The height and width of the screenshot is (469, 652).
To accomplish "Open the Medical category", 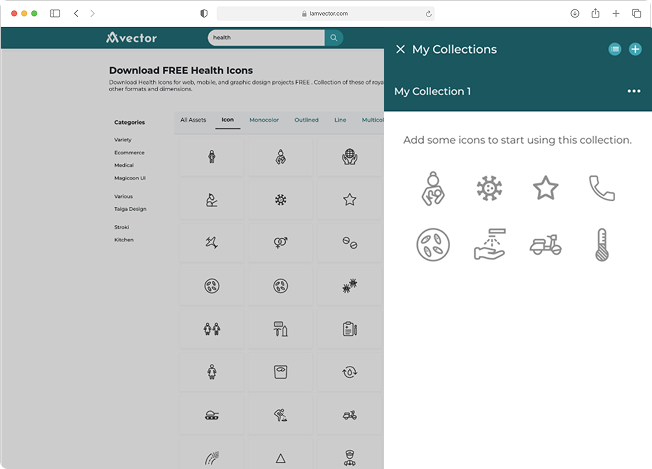I will click(124, 165).
